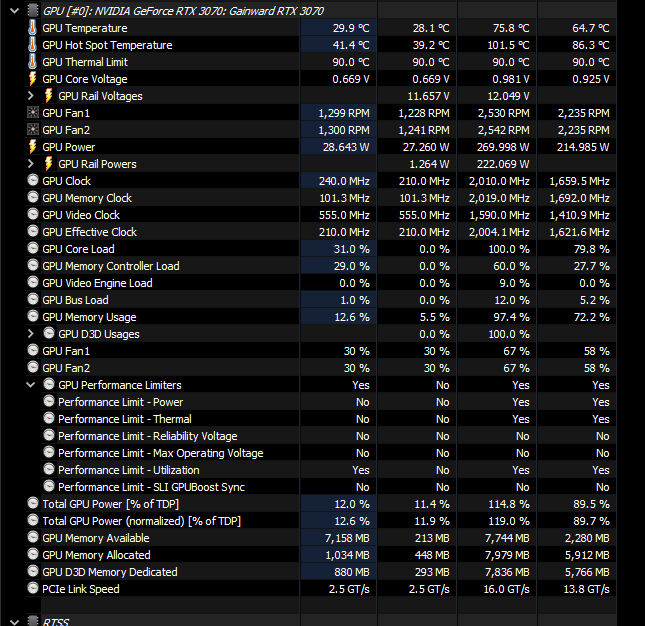Click the GPU chip icon in header row
This screenshot has width=645, height=626.
click(32, 11)
